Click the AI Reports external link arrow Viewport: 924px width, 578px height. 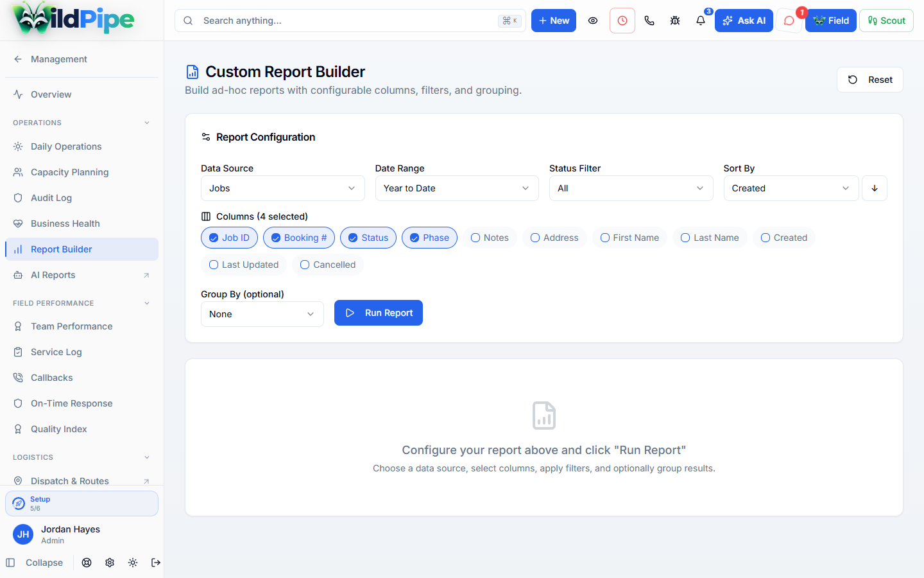[x=146, y=276]
